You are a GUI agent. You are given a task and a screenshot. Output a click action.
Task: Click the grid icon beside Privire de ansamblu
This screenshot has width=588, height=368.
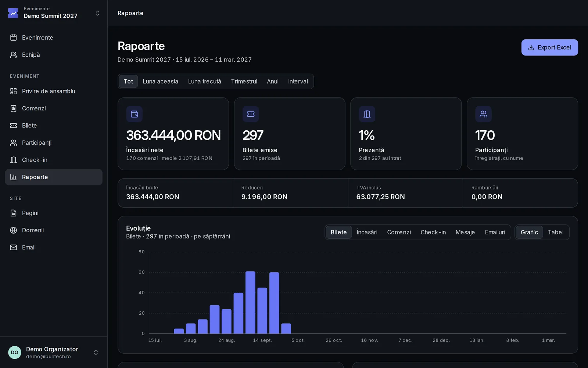point(14,91)
